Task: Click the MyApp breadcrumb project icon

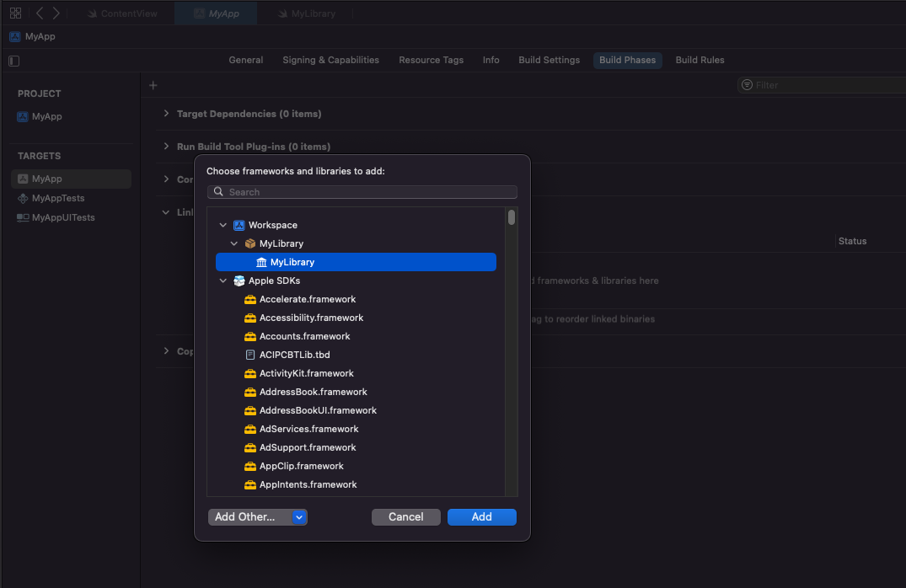Action: pos(15,36)
